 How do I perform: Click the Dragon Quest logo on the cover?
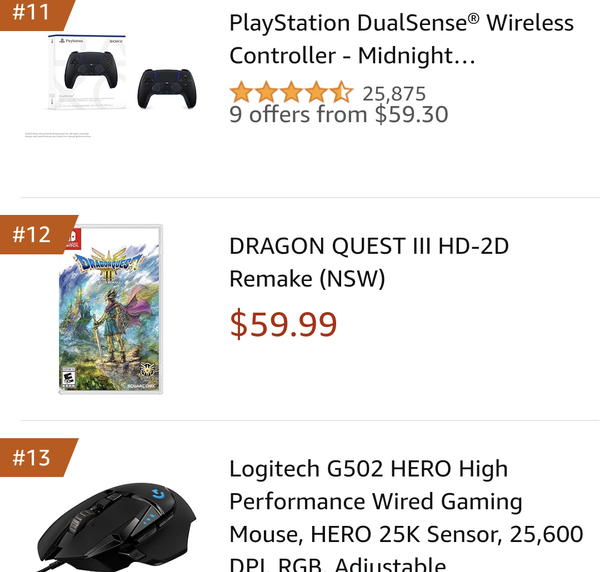coord(110,264)
